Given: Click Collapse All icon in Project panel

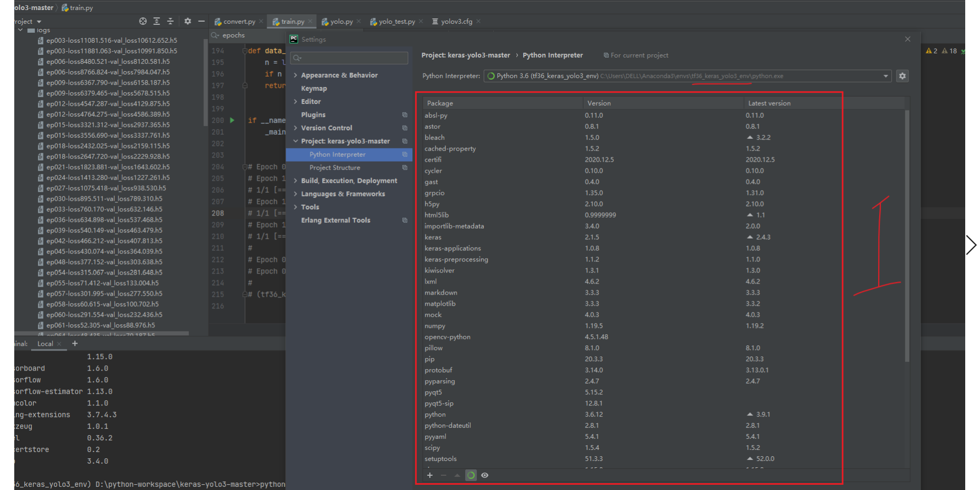Looking at the screenshot, I should (x=170, y=21).
